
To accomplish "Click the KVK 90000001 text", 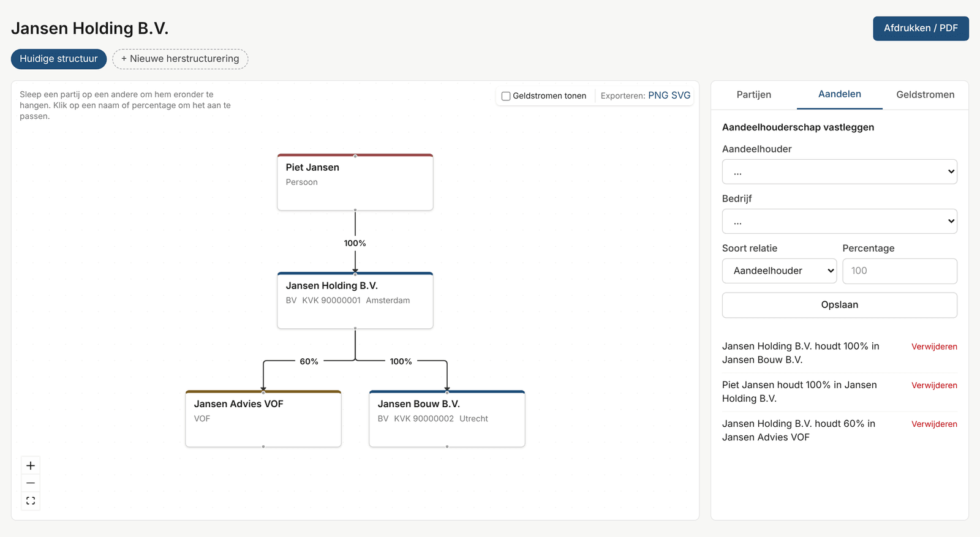I will pos(331,300).
